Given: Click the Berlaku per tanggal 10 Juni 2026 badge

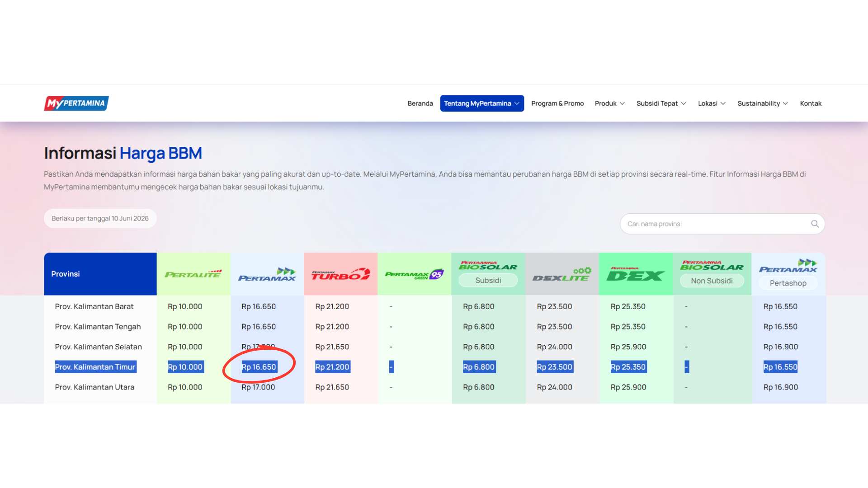Looking at the screenshot, I should (100, 218).
